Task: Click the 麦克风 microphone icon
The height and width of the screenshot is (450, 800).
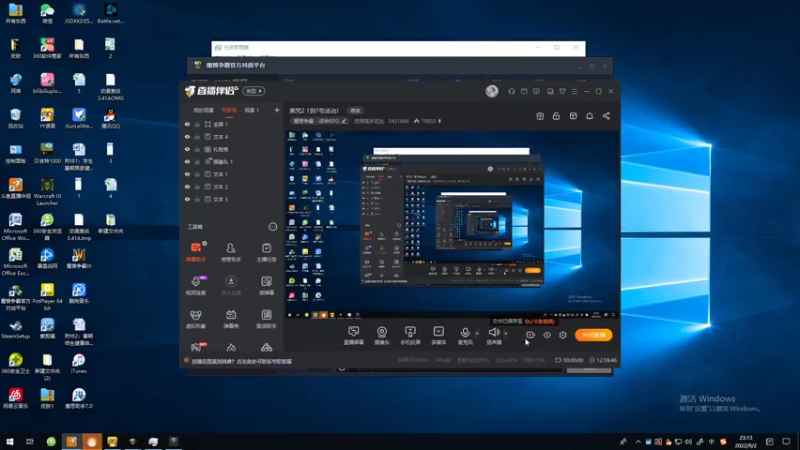Action: tap(465, 333)
